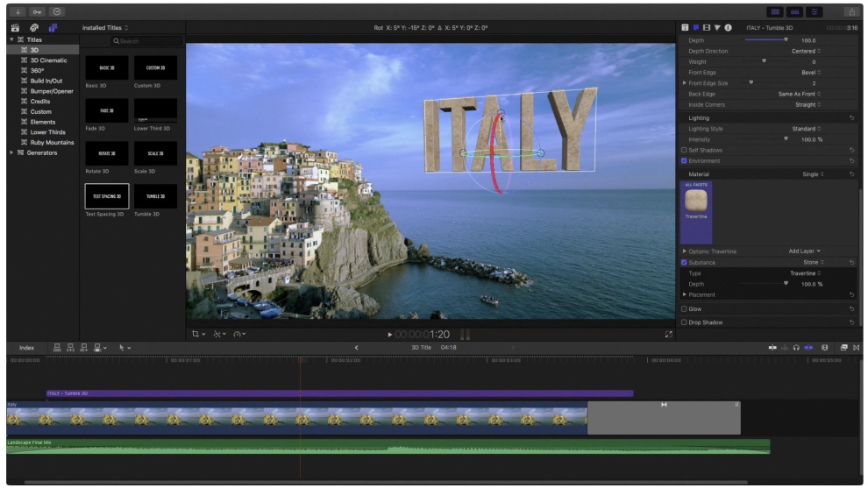Open the Select arrow tool menu
The image size is (868, 488).
(x=125, y=348)
